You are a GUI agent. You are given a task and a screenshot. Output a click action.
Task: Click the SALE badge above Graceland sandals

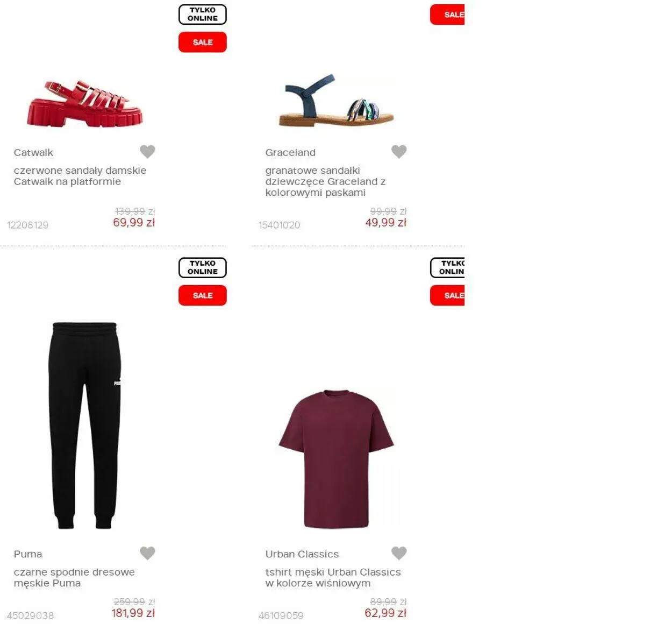click(447, 15)
